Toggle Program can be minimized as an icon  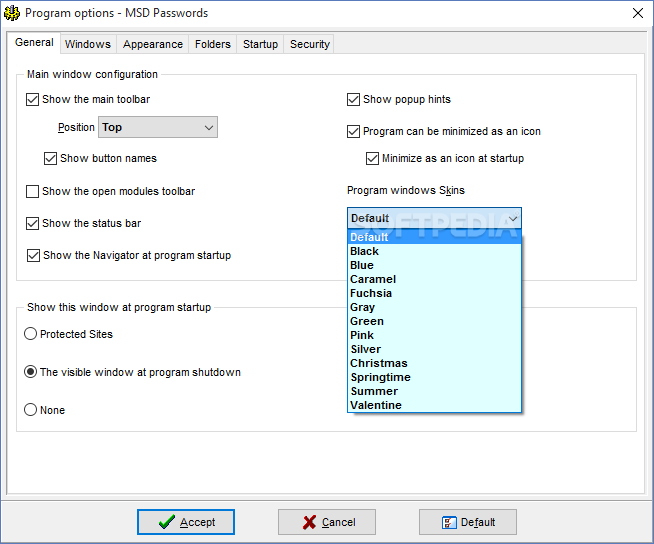(353, 131)
